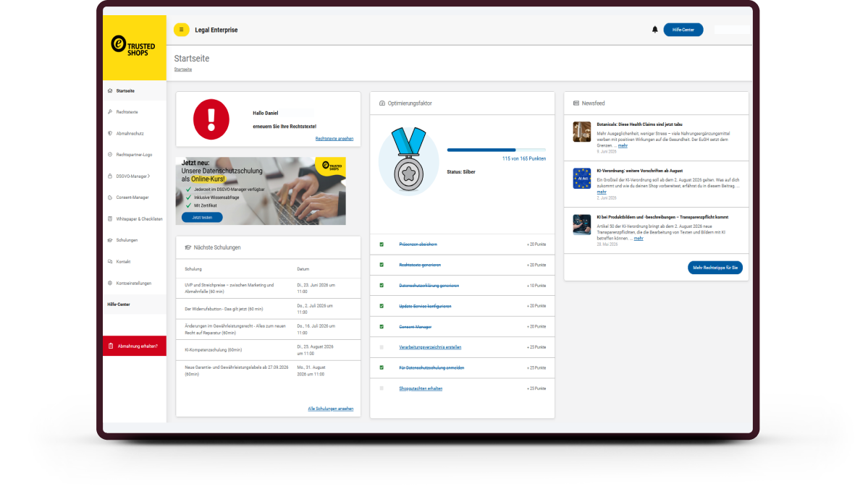Toggle the Für Datenschutzschulung anmelden checkbox
The image size is (868, 494).
(382, 368)
